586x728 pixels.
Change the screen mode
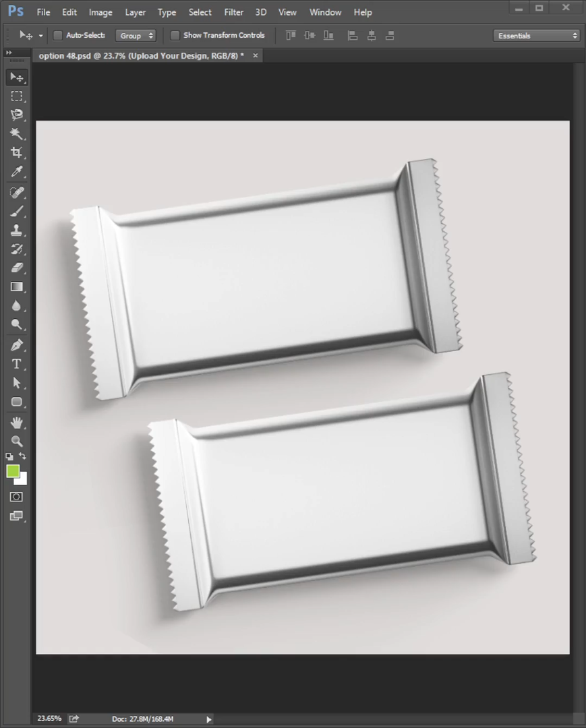16,516
